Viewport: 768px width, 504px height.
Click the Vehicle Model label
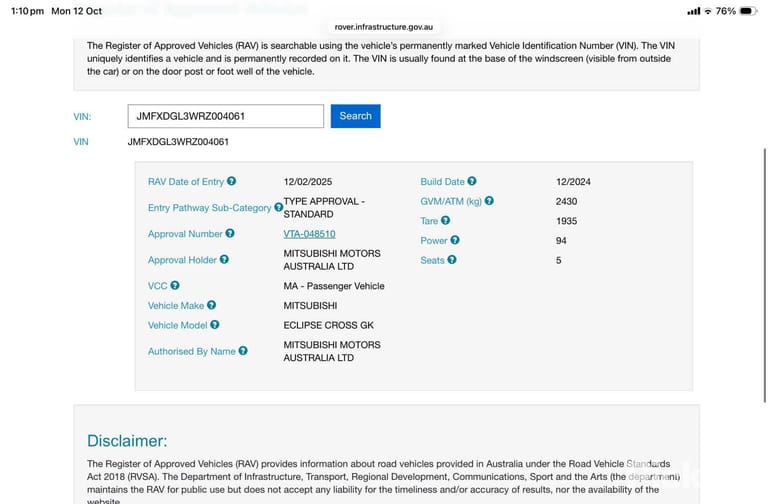click(177, 325)
